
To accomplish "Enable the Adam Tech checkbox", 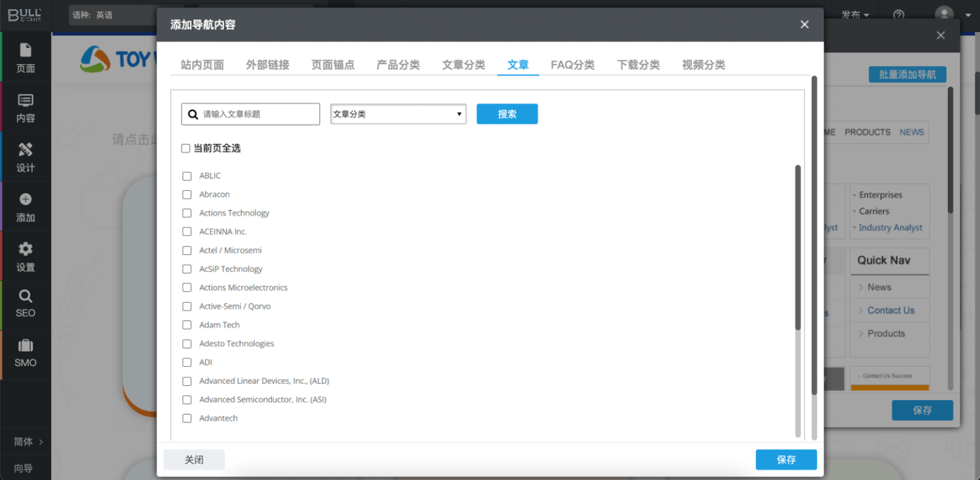I will coord(187,325).
